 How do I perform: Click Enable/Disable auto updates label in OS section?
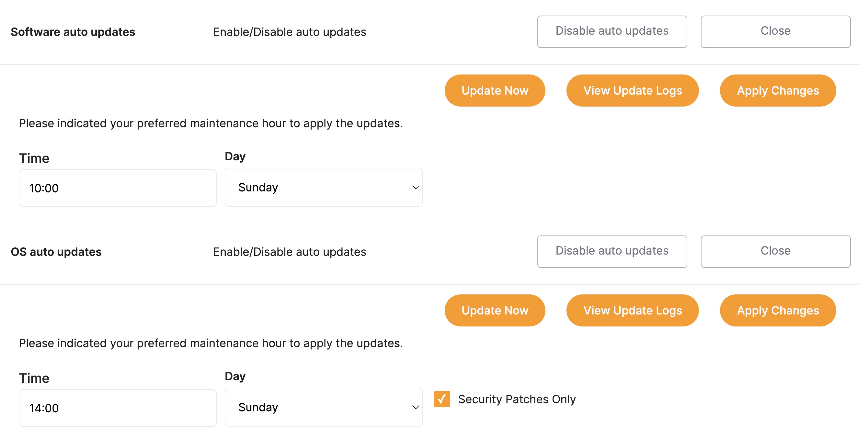pyautogui.click(x=290, y=252)
